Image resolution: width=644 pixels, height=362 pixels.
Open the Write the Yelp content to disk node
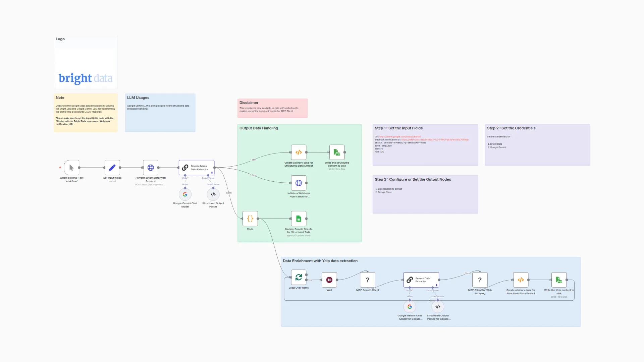(x=559, y=280)
